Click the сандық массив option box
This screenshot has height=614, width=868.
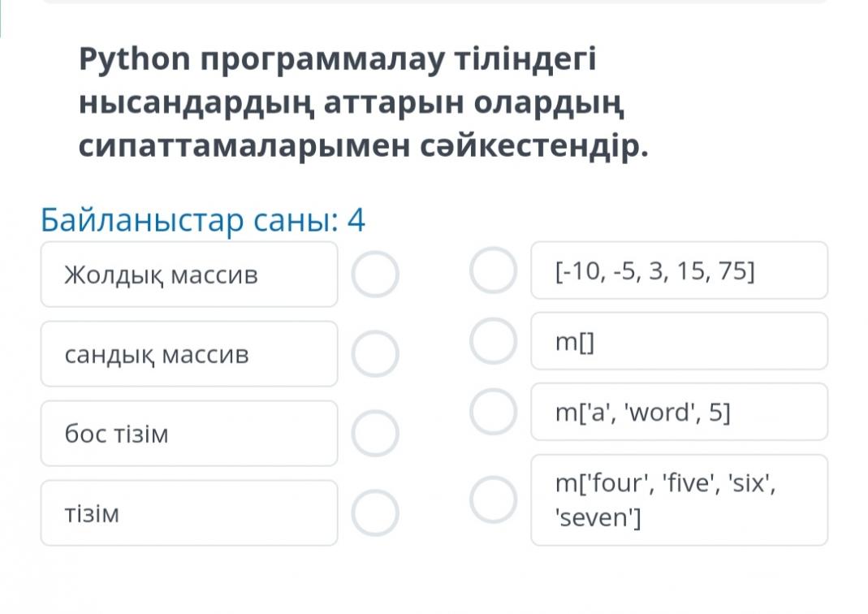click(189, 354)
